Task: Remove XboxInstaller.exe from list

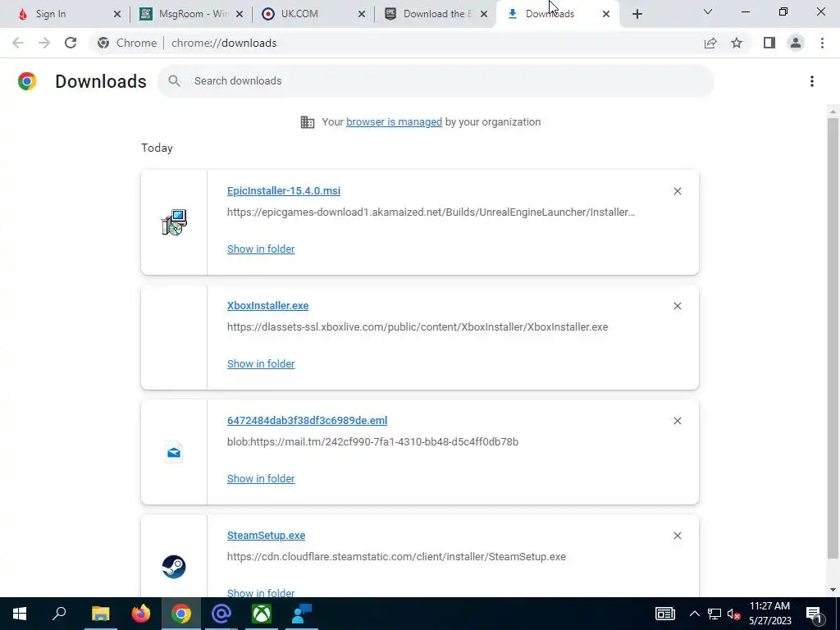Action: [x=677, y=306]
